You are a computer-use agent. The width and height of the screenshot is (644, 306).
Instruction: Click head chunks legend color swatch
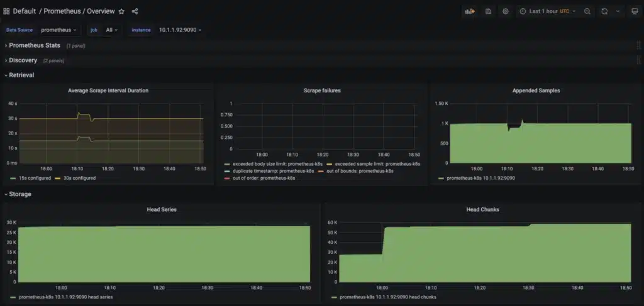tap(334, 297)
